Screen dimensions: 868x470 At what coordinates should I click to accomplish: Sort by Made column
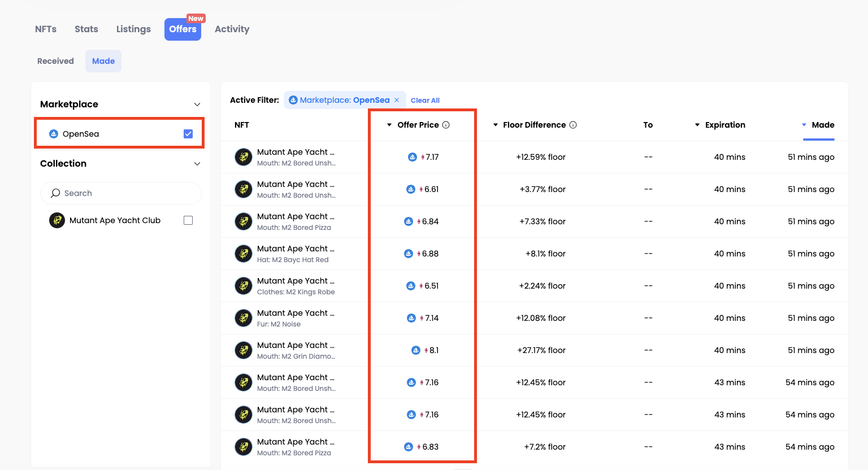coord(818,125)
